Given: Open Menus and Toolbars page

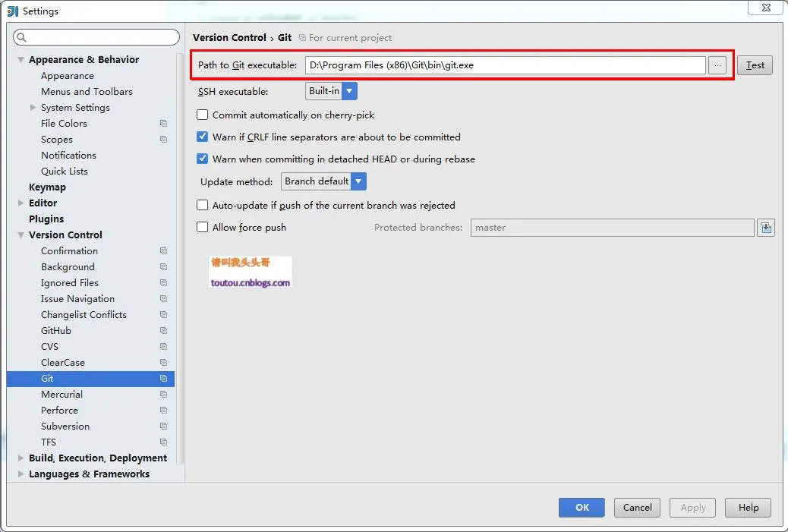Looking at the screenshot, I should (x=87, y=91).
